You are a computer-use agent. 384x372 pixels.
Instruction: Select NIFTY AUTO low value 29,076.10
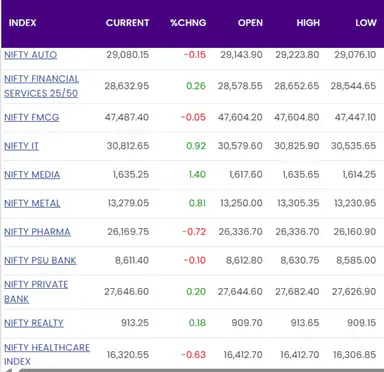click(355, 55)
